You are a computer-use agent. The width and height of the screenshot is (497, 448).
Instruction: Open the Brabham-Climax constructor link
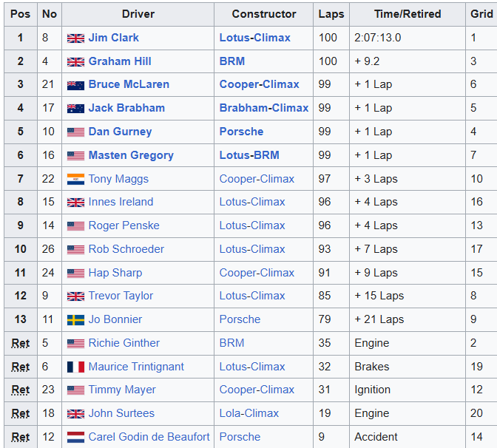(264, 108)
